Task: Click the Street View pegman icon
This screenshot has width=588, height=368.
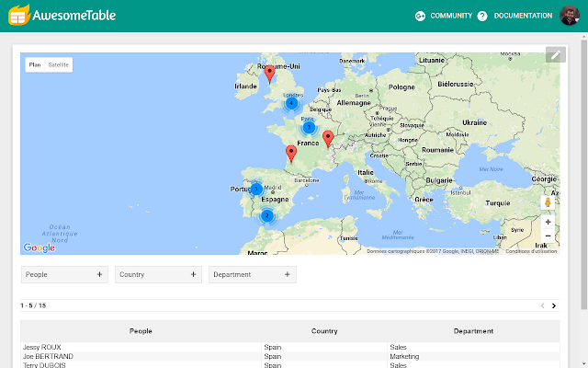Action: [x=548, y=202]
